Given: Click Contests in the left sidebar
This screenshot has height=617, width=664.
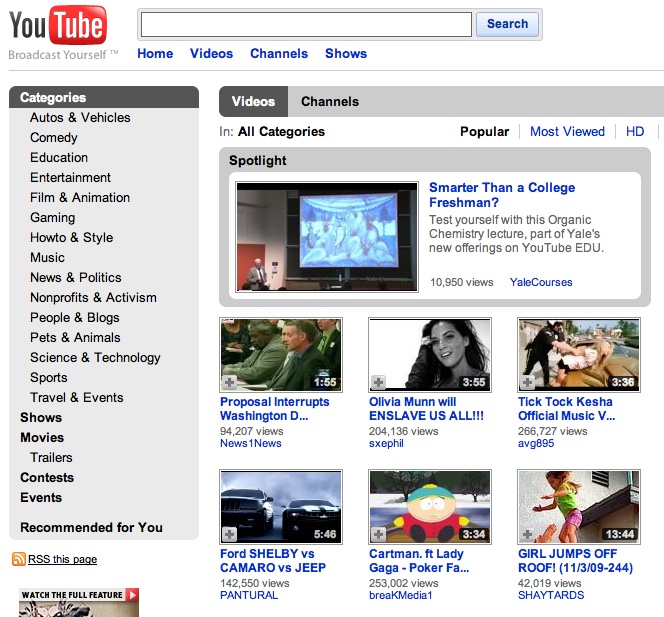Looking at the screenshot, I should [x=47, y=477].
